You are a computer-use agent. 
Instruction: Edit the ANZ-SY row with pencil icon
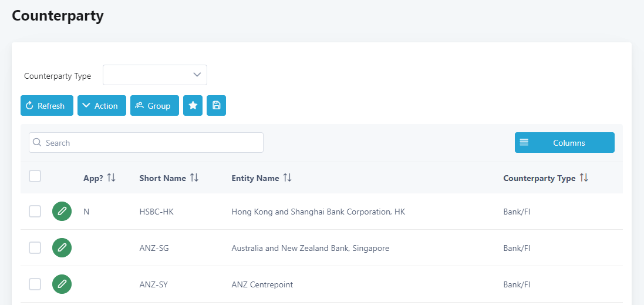click(x=62, y=284)
